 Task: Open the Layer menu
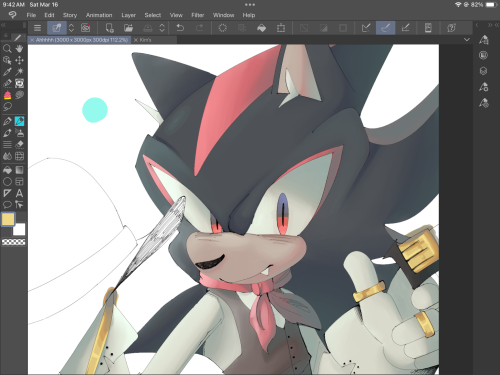[x=128, y=15]
